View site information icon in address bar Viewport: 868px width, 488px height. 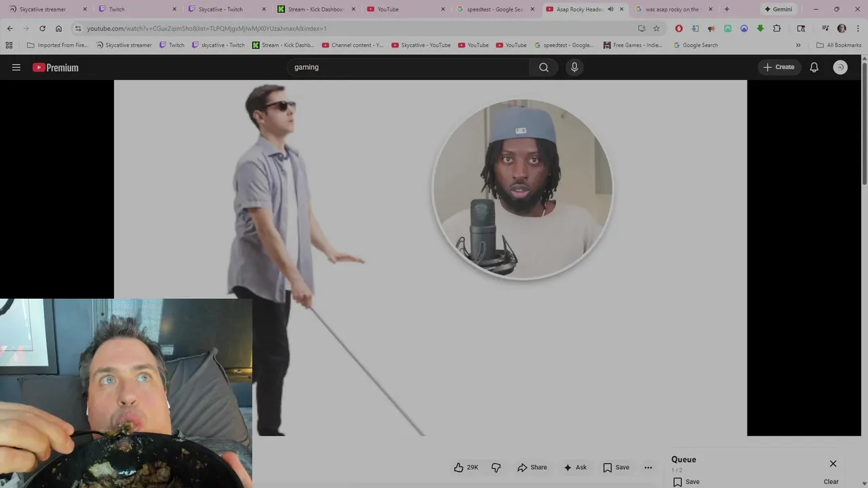78,28
